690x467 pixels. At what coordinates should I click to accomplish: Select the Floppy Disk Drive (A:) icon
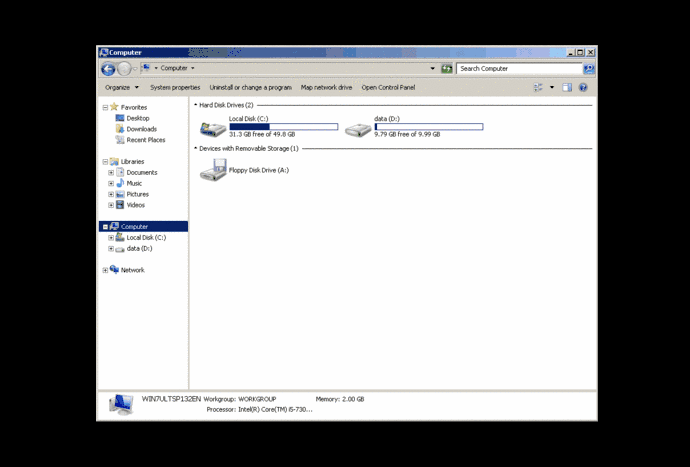[x=213, y=170]
